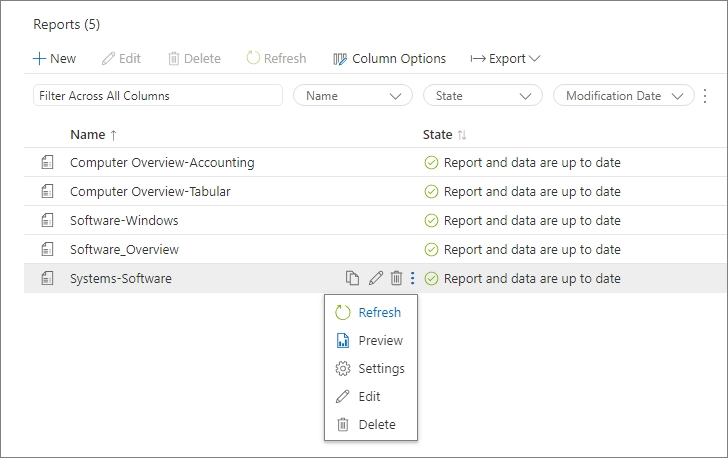Click the report icon beside Software_Overview
Screen dimensions: 728x458
coord(47,249)
